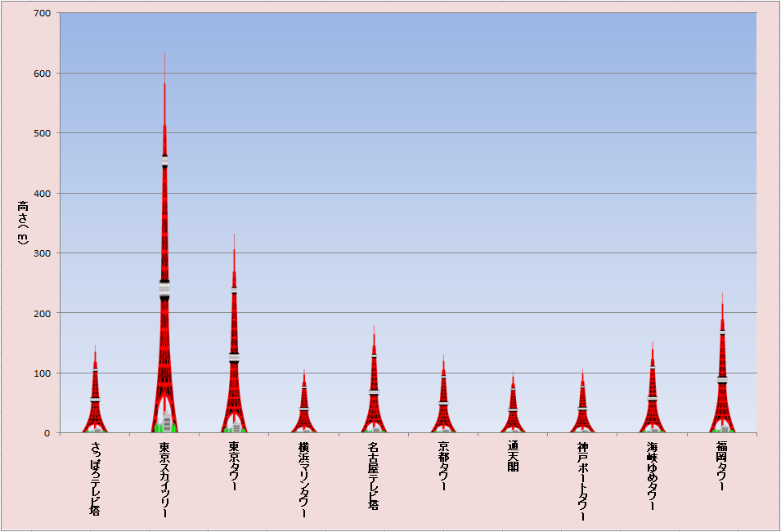This screenshot has width=781, height=532.
Task: Select the 700 value on the vertical axis
Action: pos(42,14)
